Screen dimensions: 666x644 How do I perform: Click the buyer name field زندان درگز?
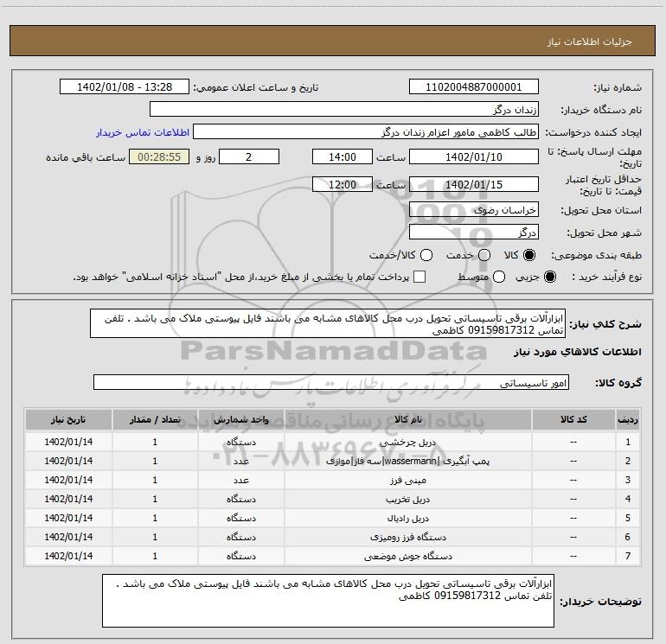(344, 110)
